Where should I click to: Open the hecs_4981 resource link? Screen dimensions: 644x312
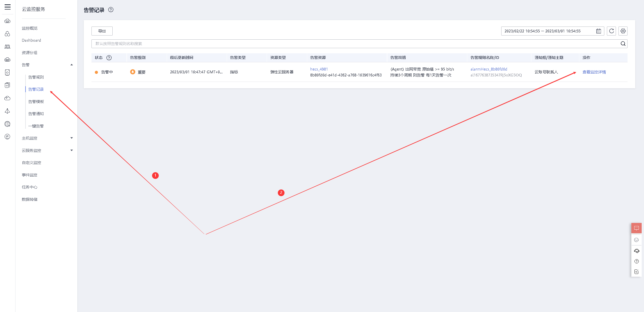[319, 69]
